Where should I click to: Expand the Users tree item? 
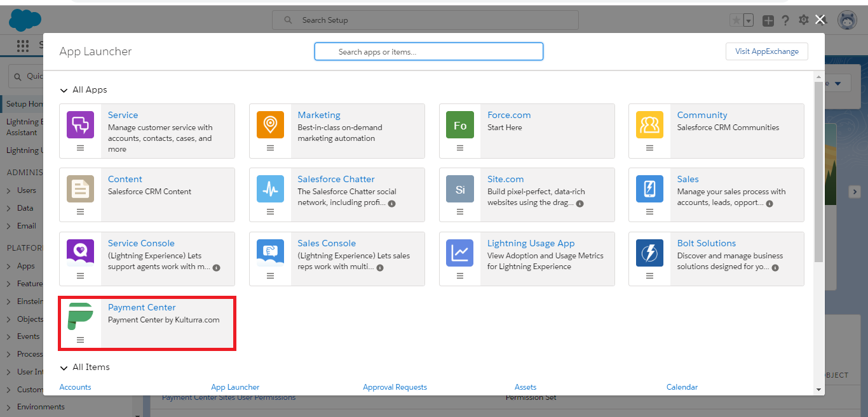click(x=10, y=190)
